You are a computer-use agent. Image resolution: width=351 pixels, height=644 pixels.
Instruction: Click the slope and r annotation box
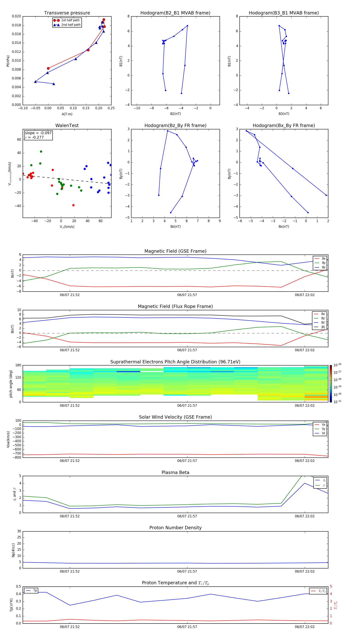point(38,135)
